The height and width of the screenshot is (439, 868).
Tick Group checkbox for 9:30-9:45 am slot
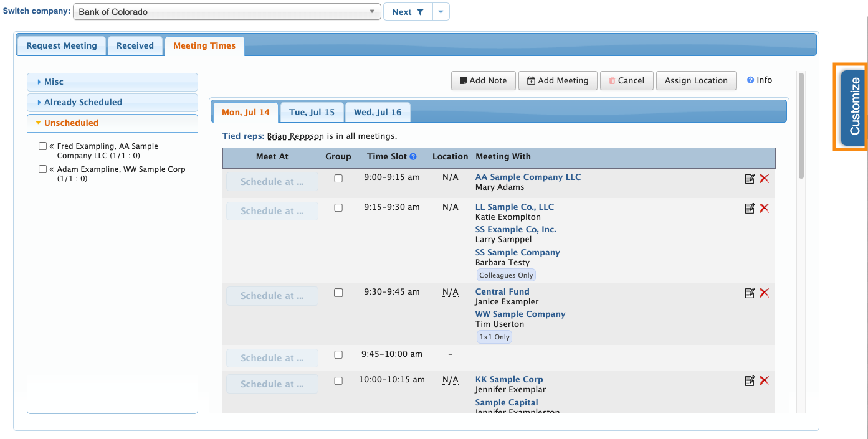coord(338,293)
